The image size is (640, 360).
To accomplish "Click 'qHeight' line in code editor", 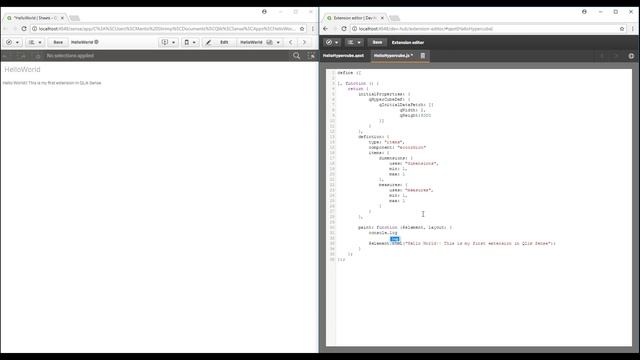I will point(415,116).
